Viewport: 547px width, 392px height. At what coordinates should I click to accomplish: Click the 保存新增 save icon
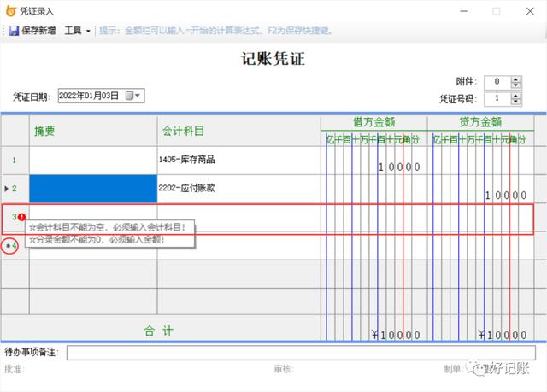click(14, 31)
